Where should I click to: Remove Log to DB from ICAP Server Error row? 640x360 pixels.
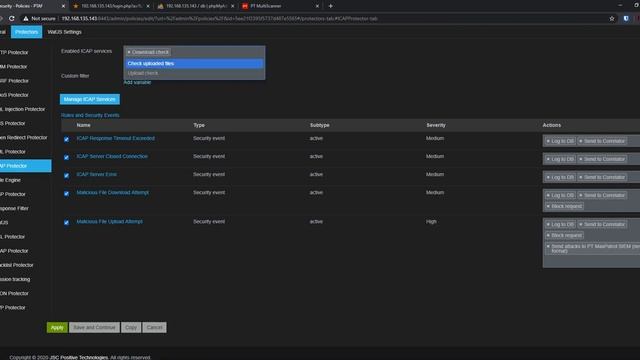(548, 177)
